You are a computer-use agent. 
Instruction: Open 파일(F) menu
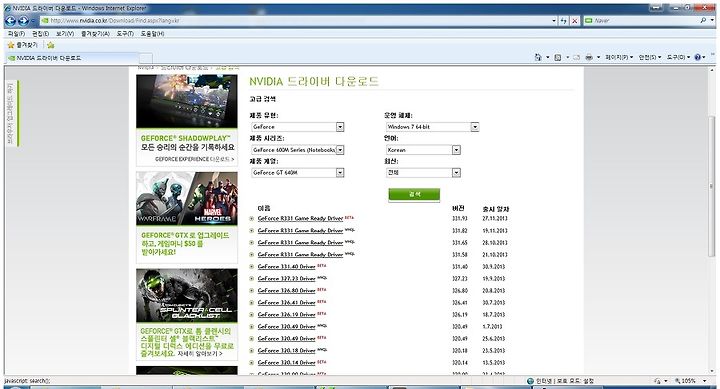pyautogui.click(x=16, y=34)
